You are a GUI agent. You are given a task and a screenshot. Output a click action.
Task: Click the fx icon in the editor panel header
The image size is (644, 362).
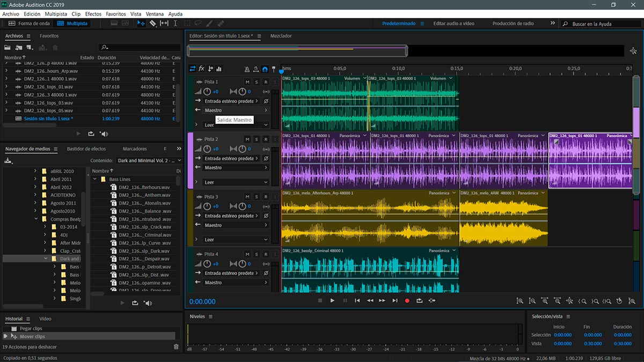click(202, 69)
